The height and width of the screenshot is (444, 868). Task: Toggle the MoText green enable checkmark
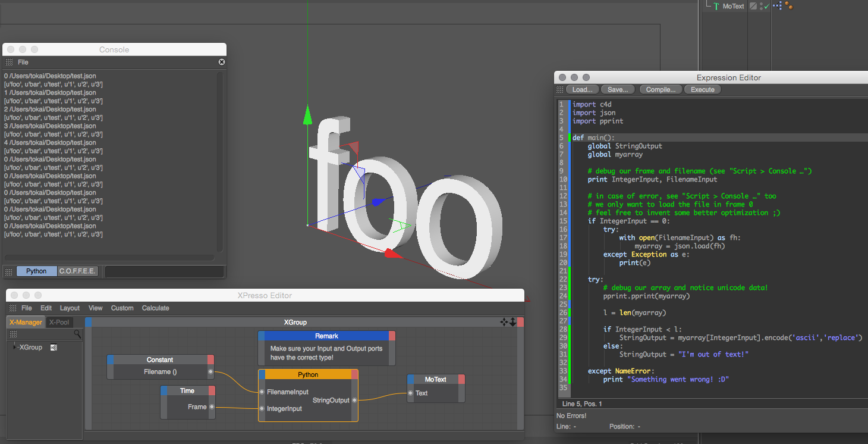(767, 7)
